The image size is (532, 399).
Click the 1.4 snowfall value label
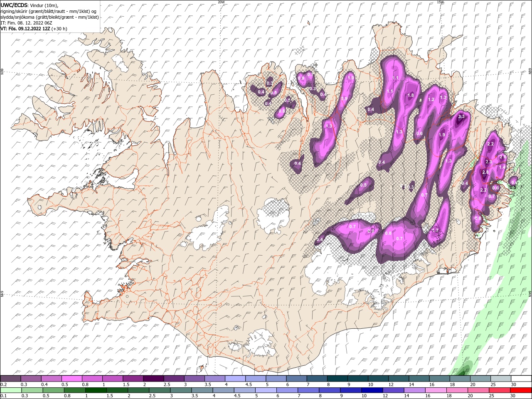(502, 167)
